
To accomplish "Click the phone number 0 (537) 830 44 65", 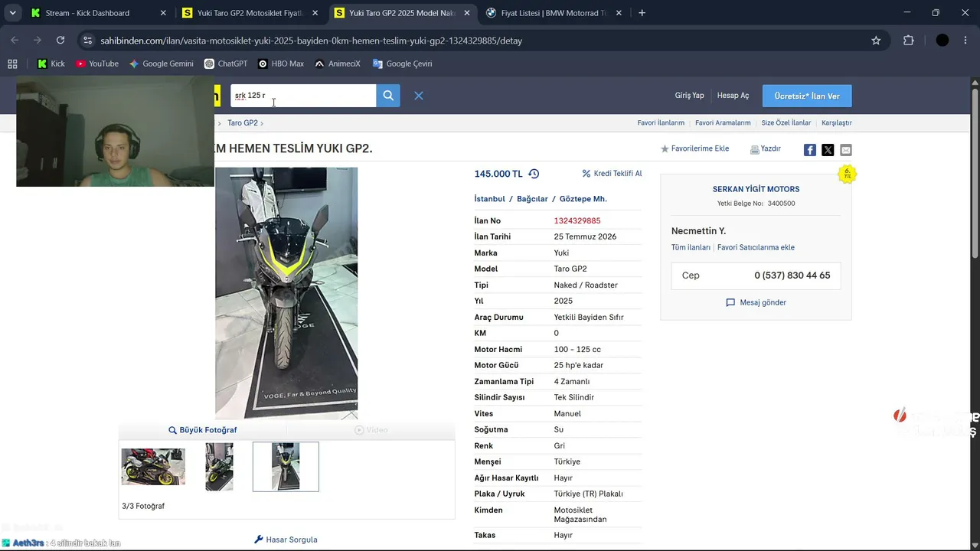I will point(792,275).
